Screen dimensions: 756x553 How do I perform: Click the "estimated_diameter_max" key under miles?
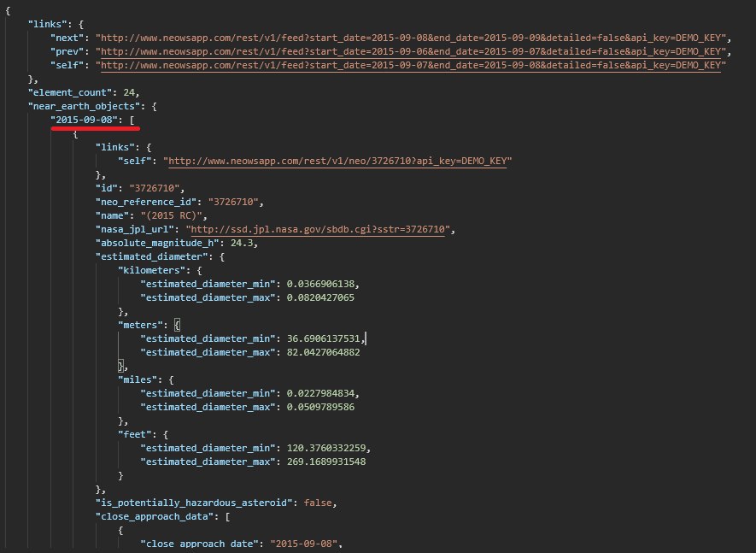(208, 407)
